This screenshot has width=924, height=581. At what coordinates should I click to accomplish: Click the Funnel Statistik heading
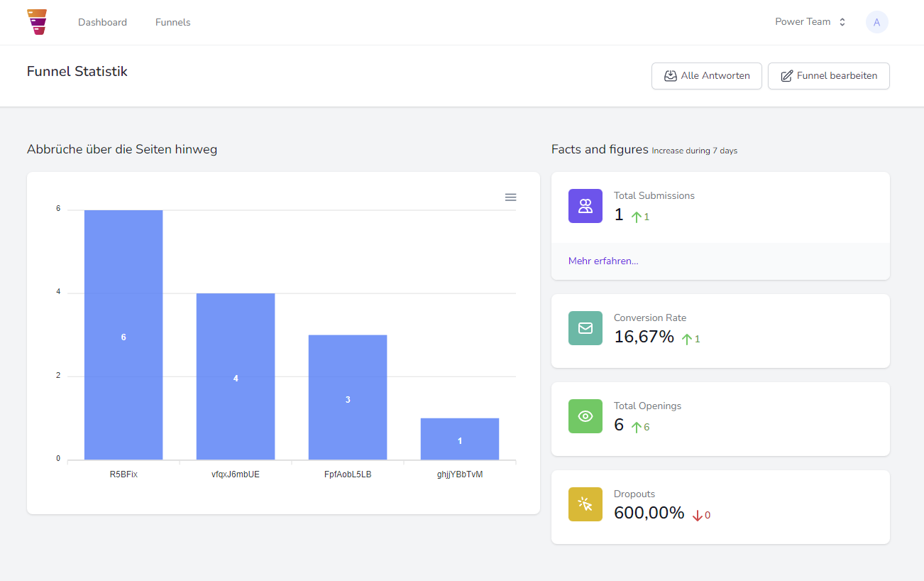77,71
